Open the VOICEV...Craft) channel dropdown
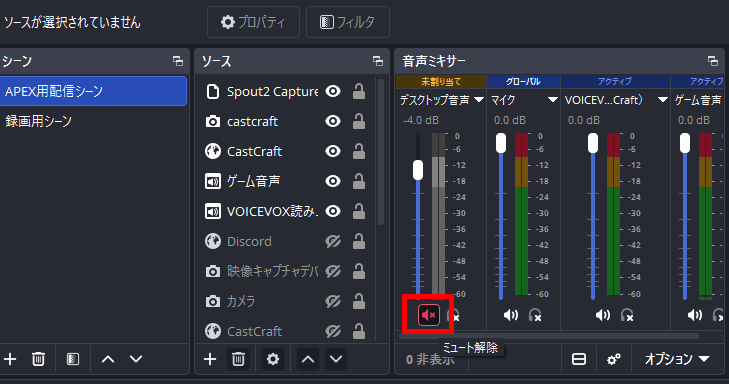This screenshot has width=729, height=384. [x=663, y=99]
